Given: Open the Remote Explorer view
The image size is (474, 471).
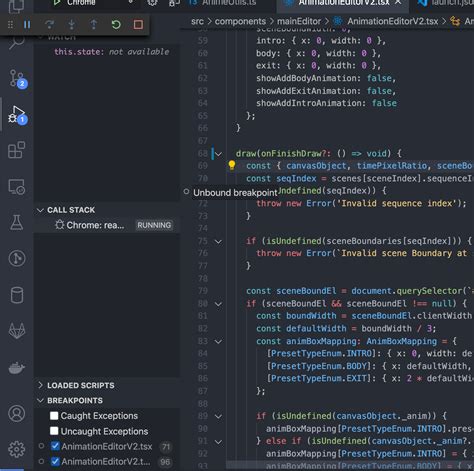Looking at the screenshot, I should click(x=16, y=187).
